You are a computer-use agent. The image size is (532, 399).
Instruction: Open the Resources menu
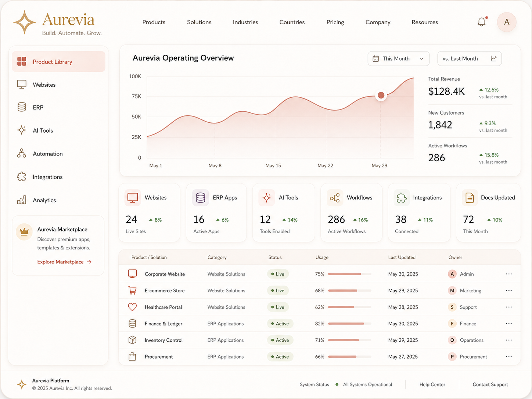click(x=425, y=22)
